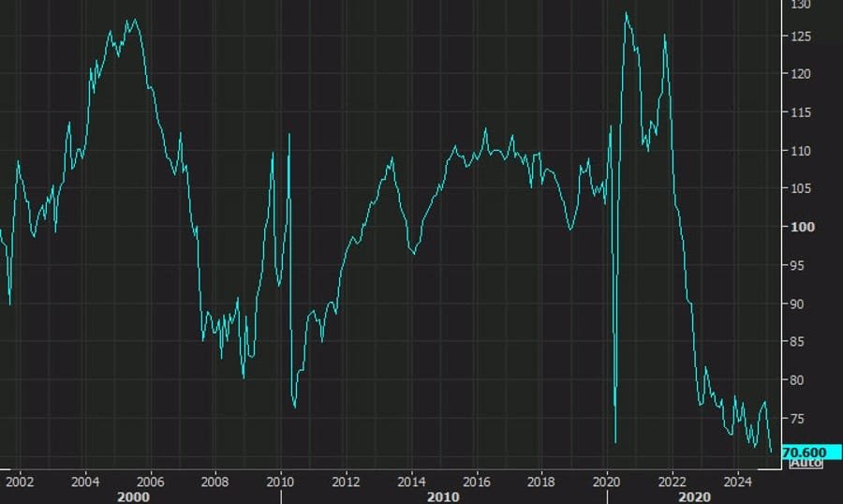The height and width of the screenshot is (504, 843).
Task: Click the 75 mark on the price axis
Action: [x=796, y=418]
